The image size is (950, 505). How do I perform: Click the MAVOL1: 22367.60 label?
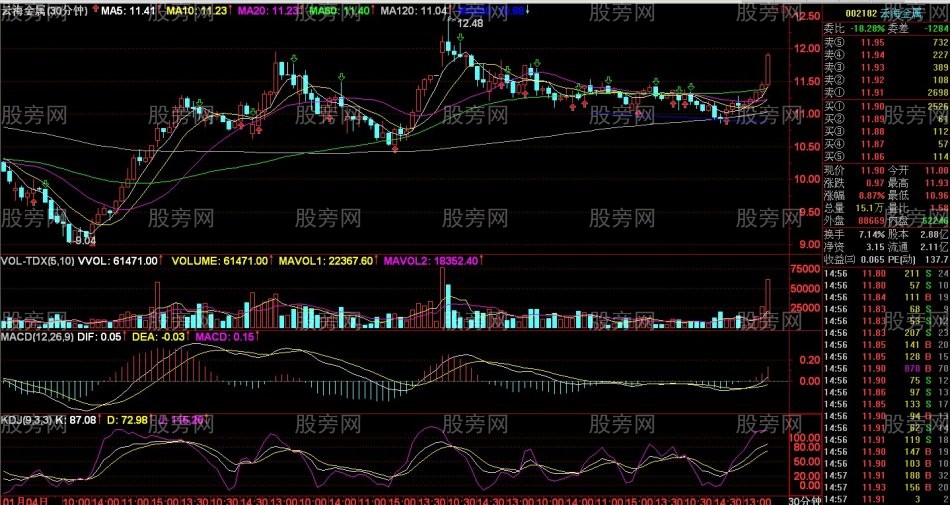[x=324, y=261]
